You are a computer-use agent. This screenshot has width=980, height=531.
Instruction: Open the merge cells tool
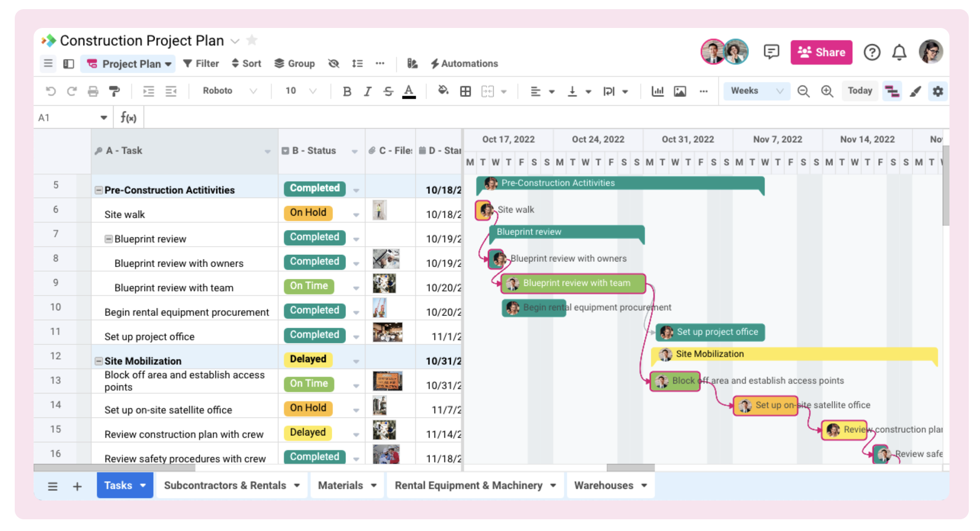[487, 91]
